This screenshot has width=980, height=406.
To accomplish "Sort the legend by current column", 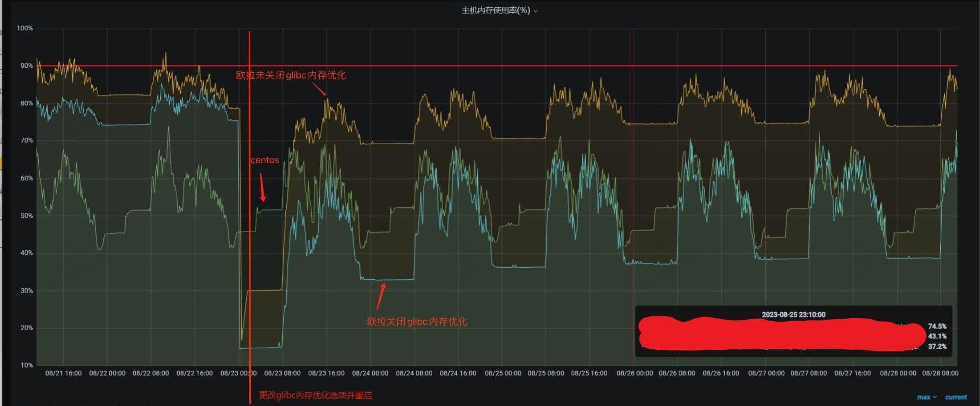I will [956, 397].
